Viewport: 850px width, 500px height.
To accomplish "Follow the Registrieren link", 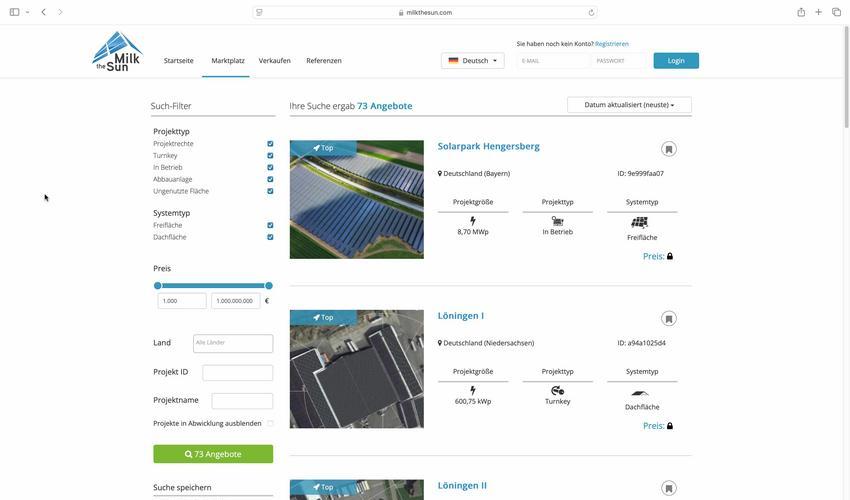I will (611, 44).
